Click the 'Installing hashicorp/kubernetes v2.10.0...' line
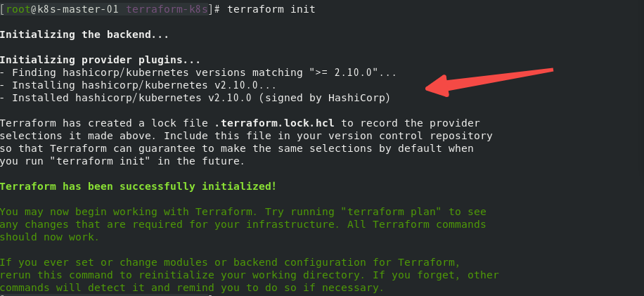Viewport: 644px width, 296px height. (x=138, y=85)
